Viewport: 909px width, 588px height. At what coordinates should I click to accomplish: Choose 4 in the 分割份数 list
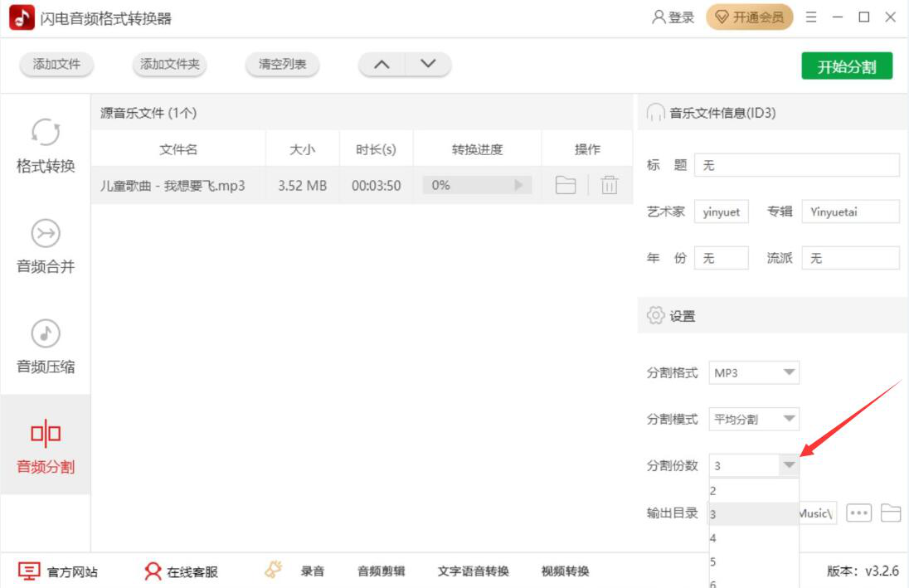tap(754, 538)
